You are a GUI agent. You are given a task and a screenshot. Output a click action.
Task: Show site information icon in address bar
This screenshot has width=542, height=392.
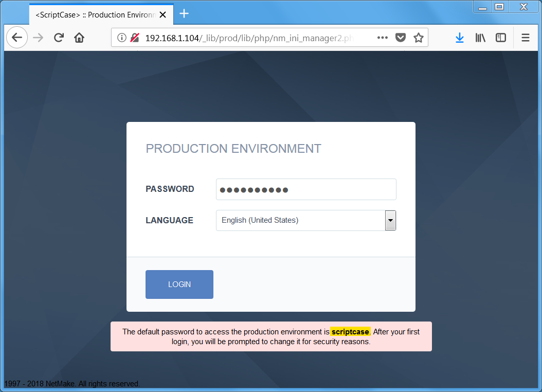click(122, 38)
